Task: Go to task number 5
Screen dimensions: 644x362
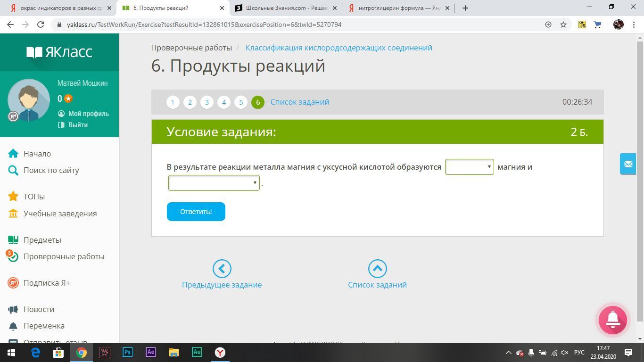Action: click(x=240, y=102)
